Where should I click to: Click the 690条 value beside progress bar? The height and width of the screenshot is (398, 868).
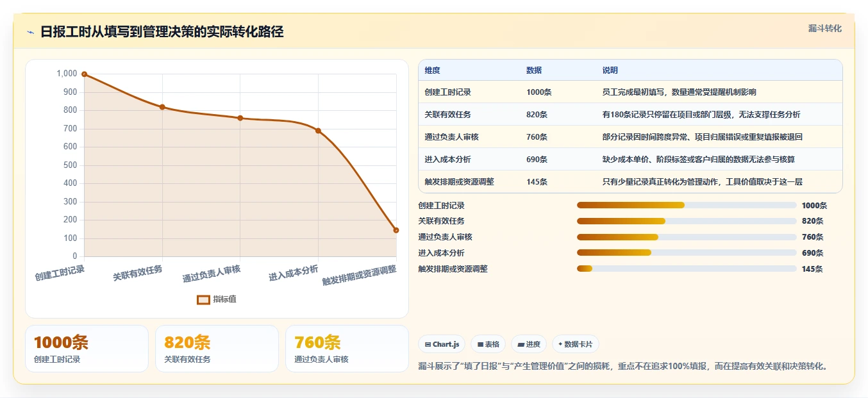pyautogui.click(x=812, y=253)
